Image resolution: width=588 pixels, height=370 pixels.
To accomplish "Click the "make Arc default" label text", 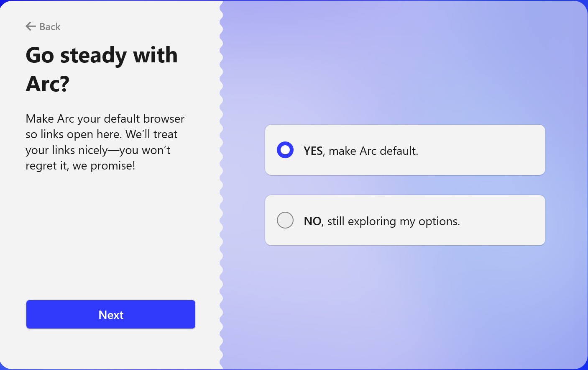I will click(x=373, y=151).
